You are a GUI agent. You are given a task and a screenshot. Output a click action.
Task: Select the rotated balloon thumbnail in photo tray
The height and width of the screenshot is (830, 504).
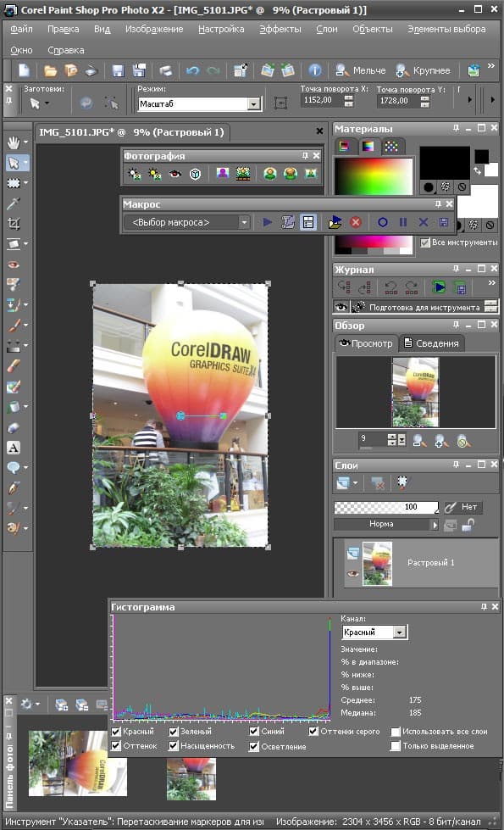77,763
